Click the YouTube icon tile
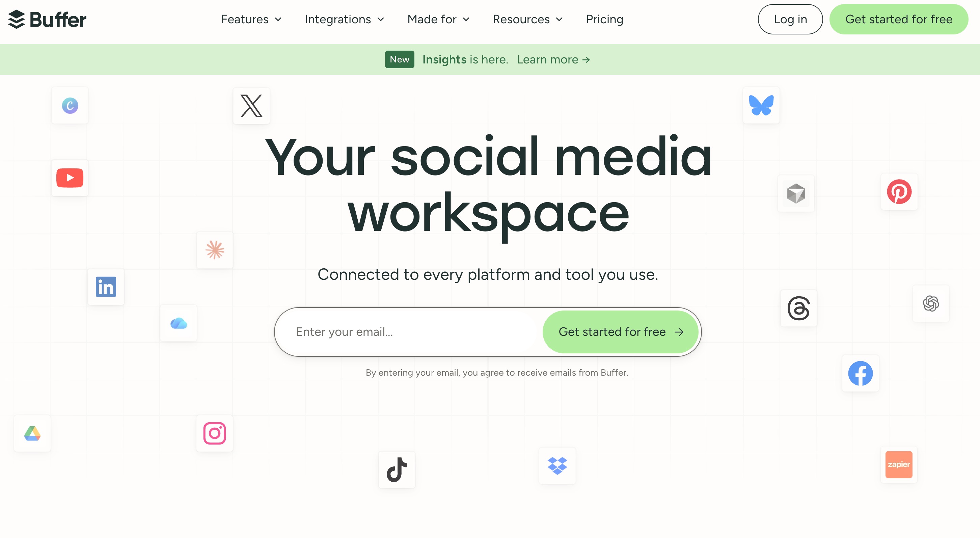The image size is (980, 538). coord(70,178)
